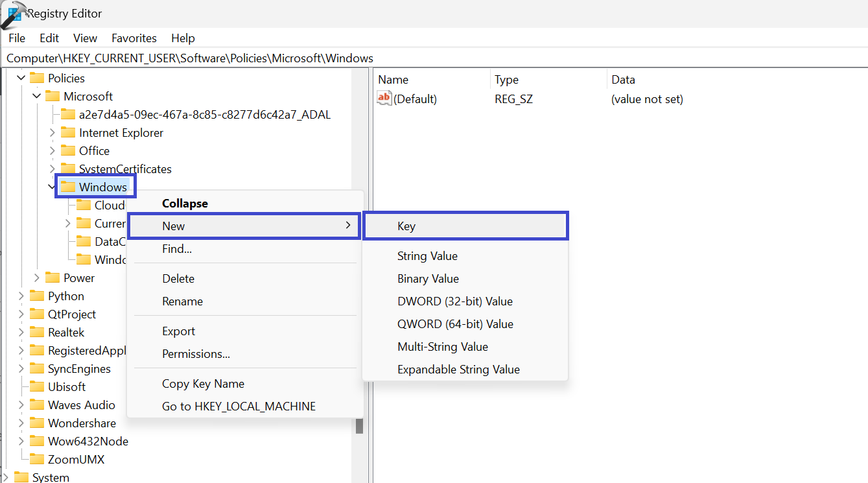
Task: Select the Realtek folder icon
Action: point(37,333)
